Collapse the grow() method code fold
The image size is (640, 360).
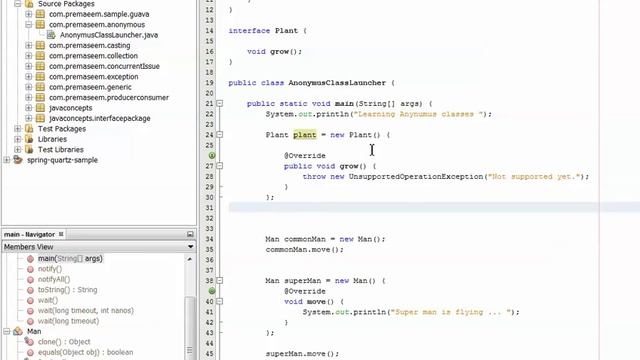click(220, 166)
